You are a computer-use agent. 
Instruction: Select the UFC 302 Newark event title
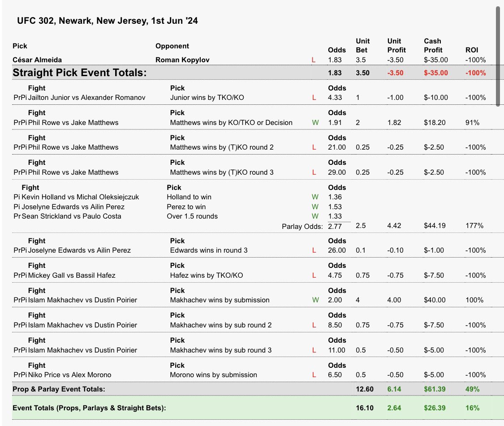click(108, 21)
